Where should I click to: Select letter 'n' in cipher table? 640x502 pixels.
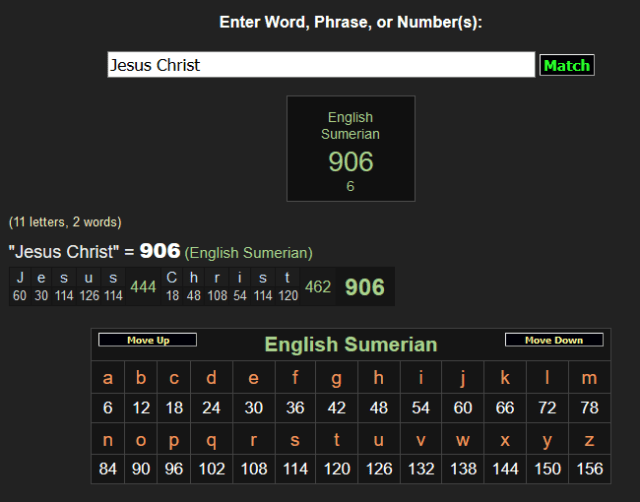pyautogui.click(x=108, y=438)
